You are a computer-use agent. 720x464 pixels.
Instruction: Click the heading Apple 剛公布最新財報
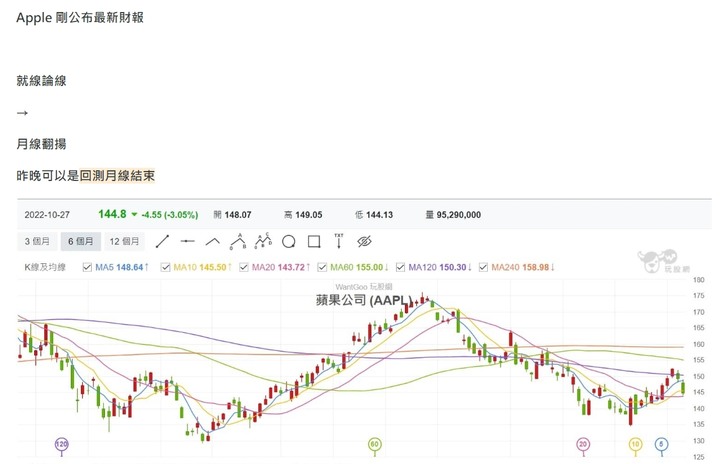tap(80, 17)
